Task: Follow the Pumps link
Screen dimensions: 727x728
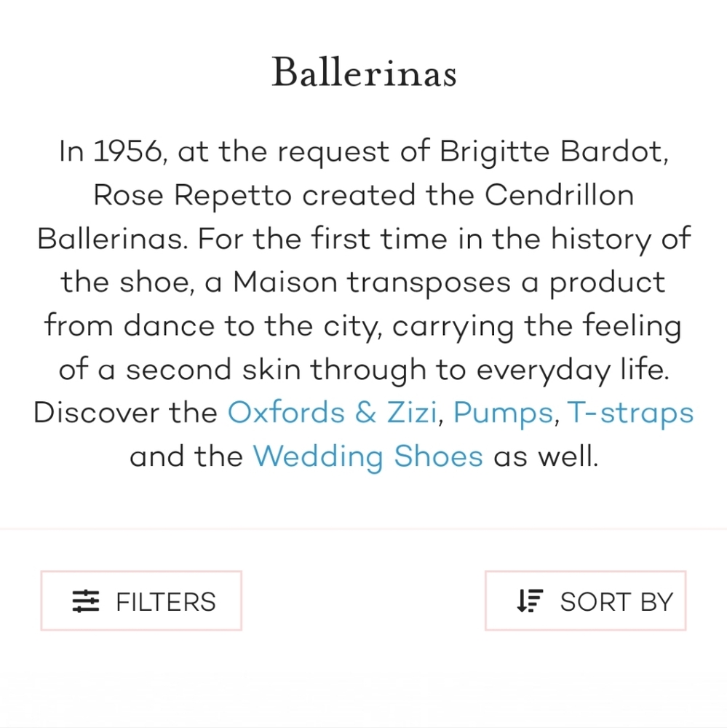Action: [504, 414]
